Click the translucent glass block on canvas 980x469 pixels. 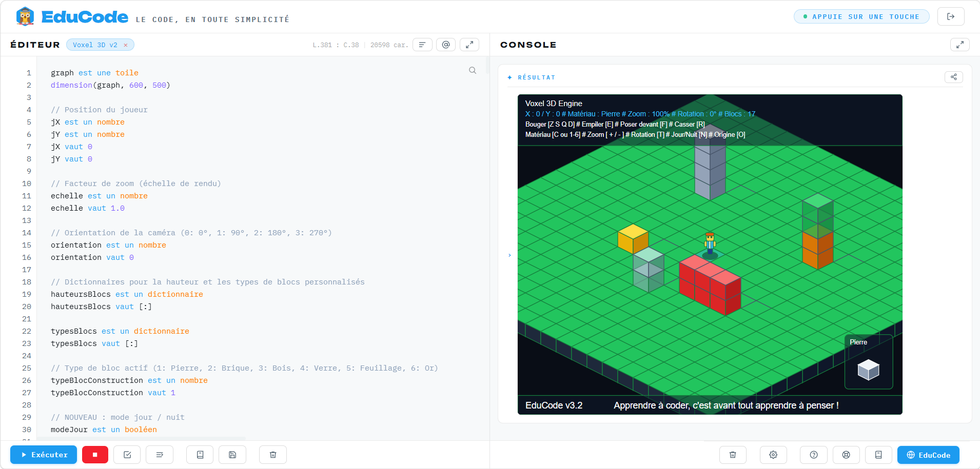coord(649,270)
